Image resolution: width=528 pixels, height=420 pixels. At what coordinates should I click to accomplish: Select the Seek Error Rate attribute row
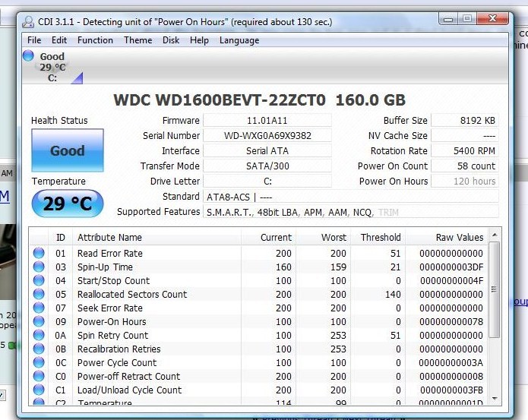click(x=258, y=308)
